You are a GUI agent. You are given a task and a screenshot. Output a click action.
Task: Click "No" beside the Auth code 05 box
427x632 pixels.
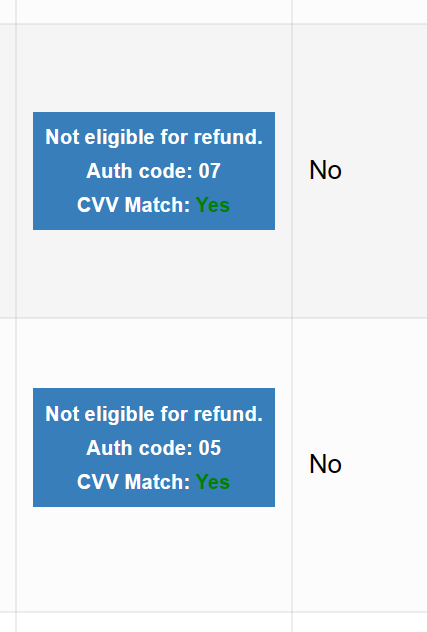click(x=325, y=464)
